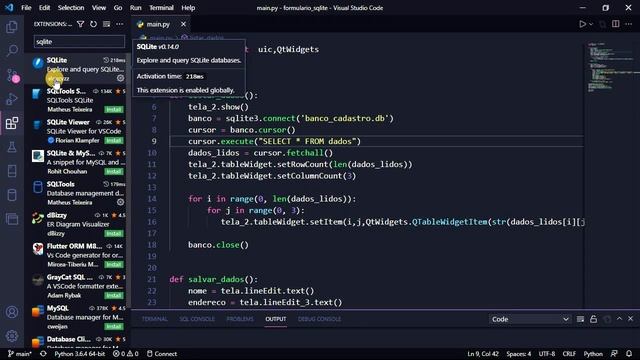Go to line via Ln 9, Col 42
The height and width of the screenshot is (360, 640).
coord(483,353)
